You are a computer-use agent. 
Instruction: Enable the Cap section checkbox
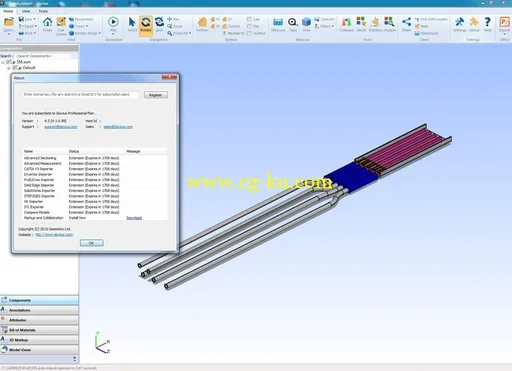pyautogui.click(x=249, y=19)
